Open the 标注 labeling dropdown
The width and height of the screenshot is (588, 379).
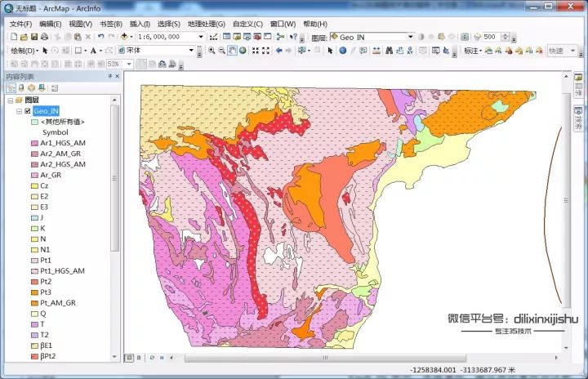tap(473, 51)
